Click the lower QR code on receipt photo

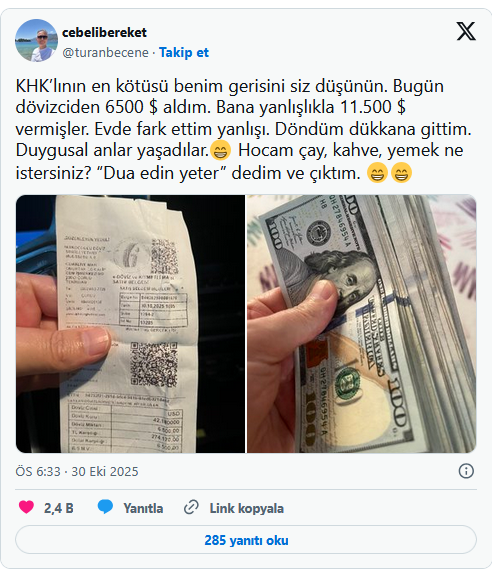tap(154, 364)
